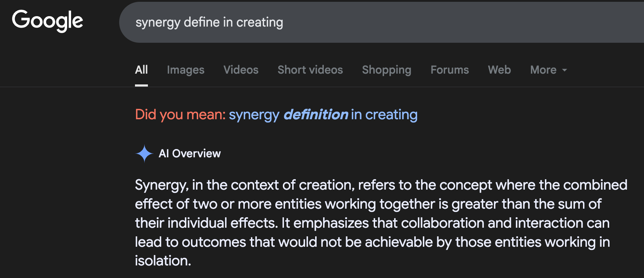Expand the caret arrow beside More
Image resolution: width=644 pixels, height=278 pixels.
[x=564, y=70]
